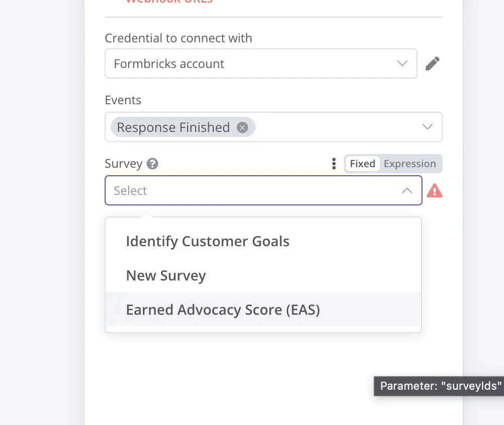Viewport: 504px width, 425px height.
Task: Remove the Response Finished event tag
Action: [242, 127]
